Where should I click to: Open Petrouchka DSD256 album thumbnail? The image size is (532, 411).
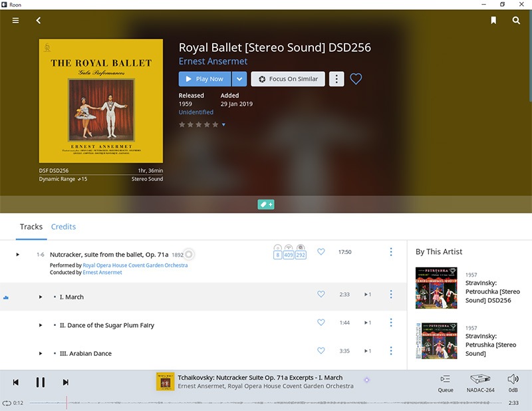tap(436, 288)
